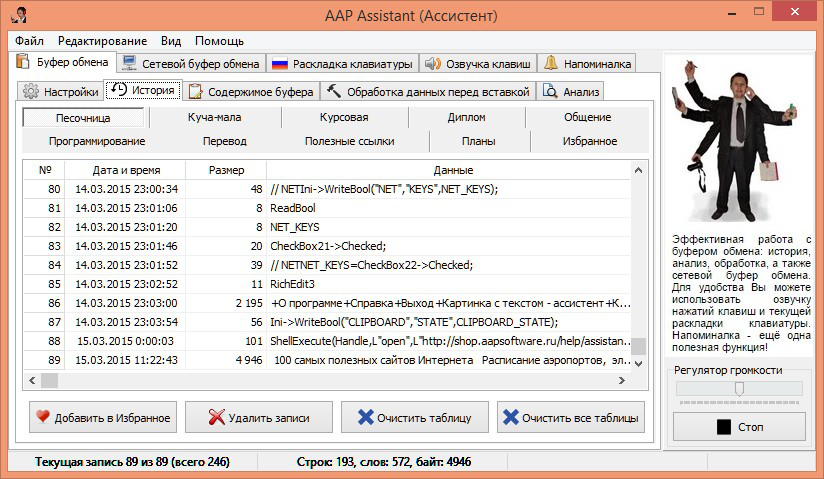Click the magnifier icon on Анализ tab
The height and width of the screenshot is (479, 824).
[x=549, y=92]
